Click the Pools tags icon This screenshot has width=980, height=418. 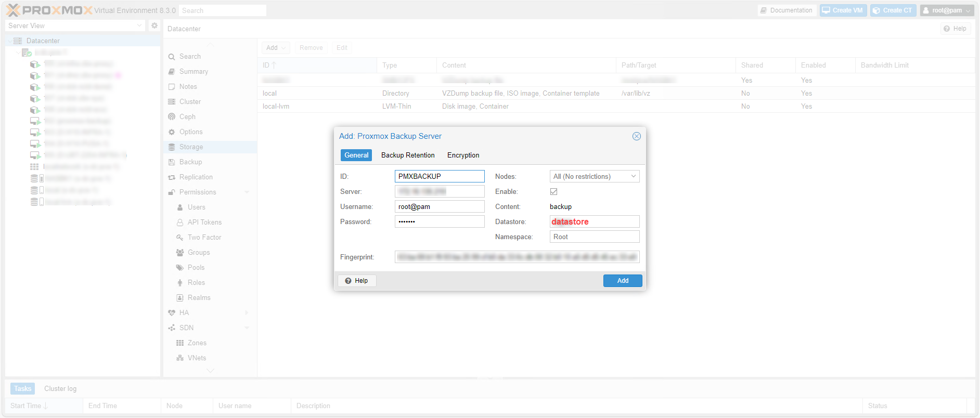180,268
